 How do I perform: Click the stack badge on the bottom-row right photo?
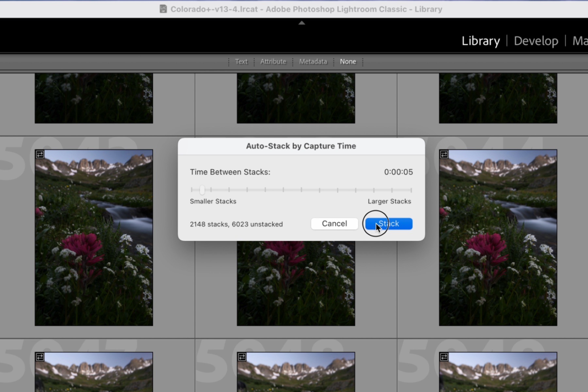pyautogui.click(x=444, y=357)
